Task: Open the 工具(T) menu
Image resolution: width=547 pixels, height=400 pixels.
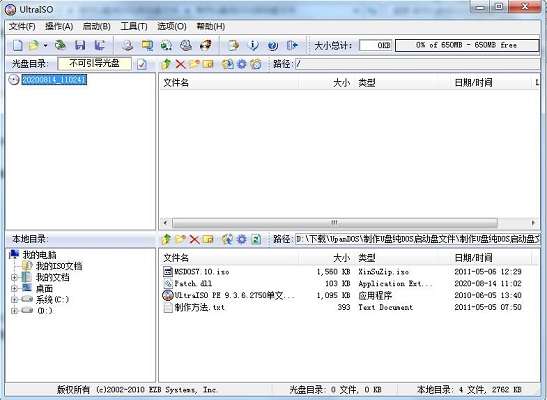Action: click(x=134, y=27)
